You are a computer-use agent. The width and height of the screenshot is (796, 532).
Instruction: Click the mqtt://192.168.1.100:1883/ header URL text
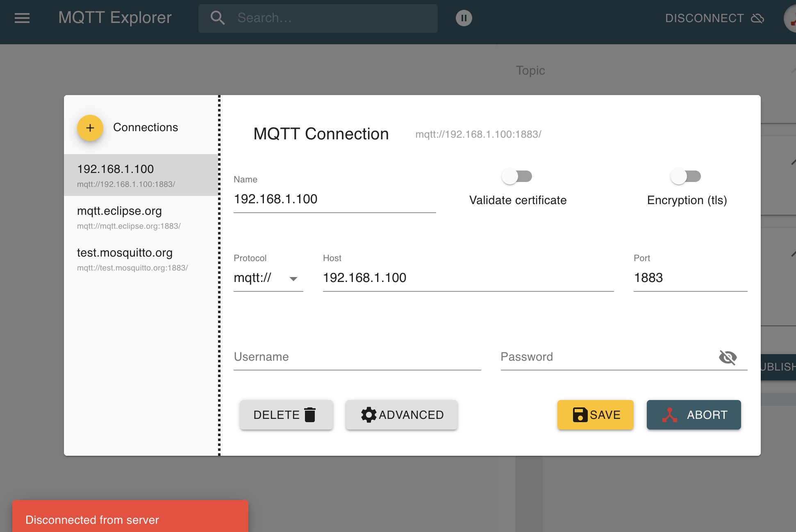pos(478,134)
